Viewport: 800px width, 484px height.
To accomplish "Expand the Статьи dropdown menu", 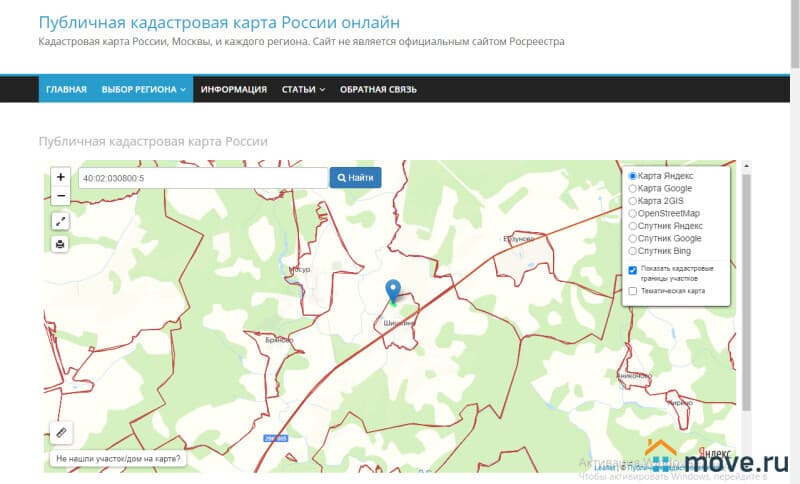I will [303, 89].
